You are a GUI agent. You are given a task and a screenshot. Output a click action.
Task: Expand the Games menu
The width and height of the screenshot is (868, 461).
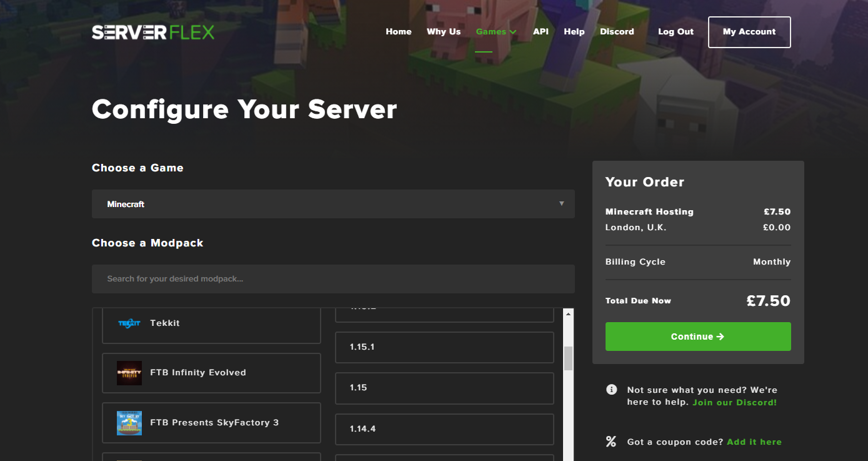point(496,32)
